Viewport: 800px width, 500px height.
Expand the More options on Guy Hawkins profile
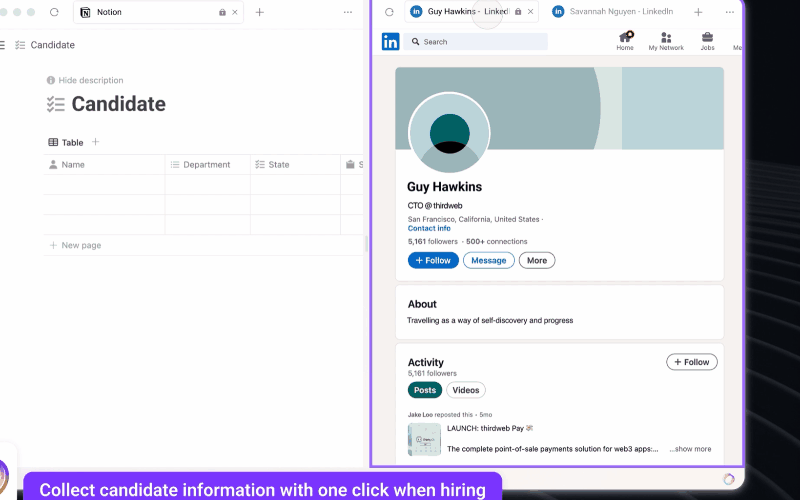click(x=537, y=260)
